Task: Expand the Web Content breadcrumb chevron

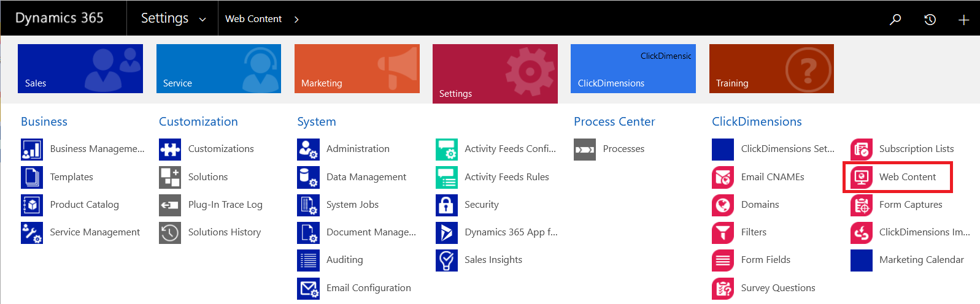Action: (296, 20)
